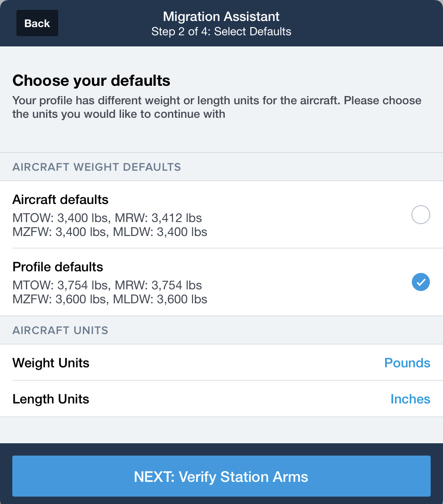Click the Aircraft defaults option title
This screenshot has height=504, width=443.
point(61,199)
